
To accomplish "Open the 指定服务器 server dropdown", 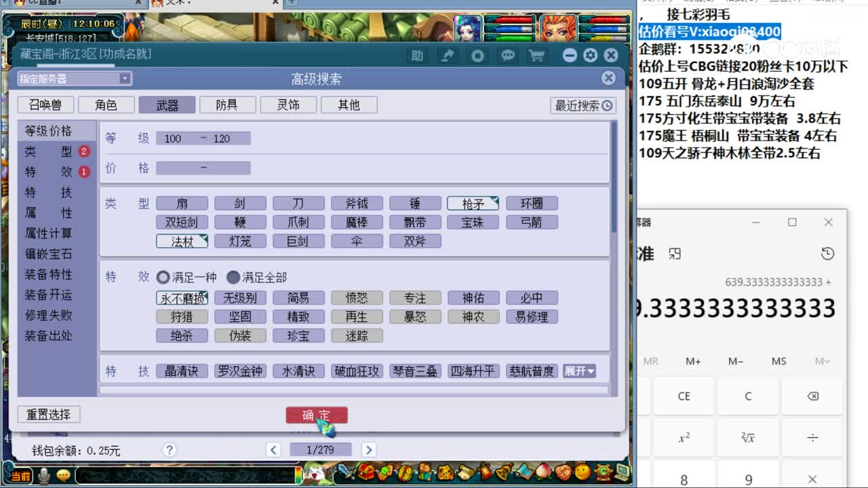I will click(75, 79).
